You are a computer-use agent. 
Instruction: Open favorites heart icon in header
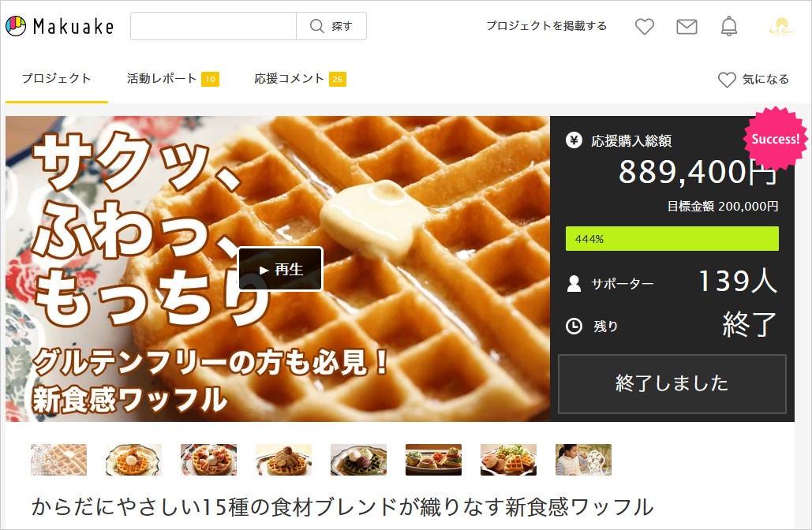[645, 26]
